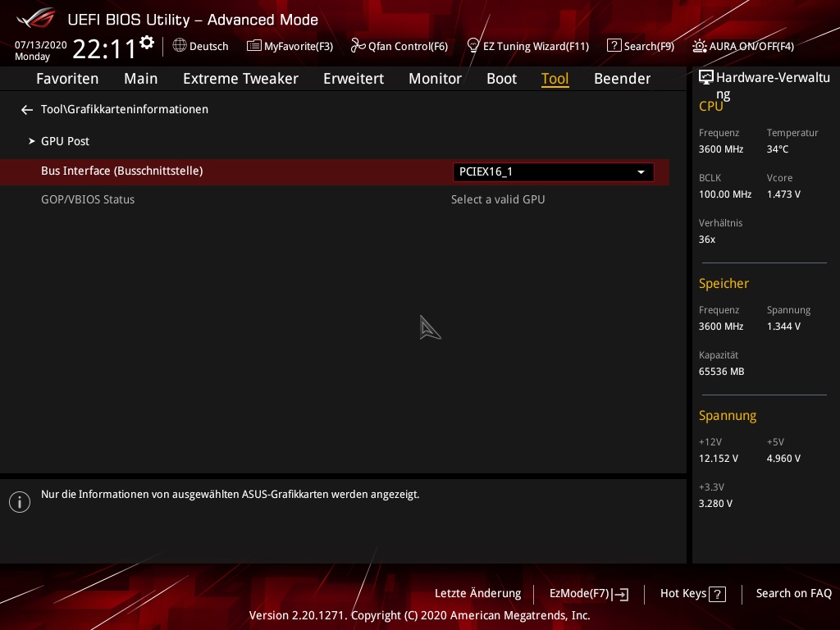This screenshot has width=840, height=630.
Task: Click the Search question mark icon
Action: [x=614, y=46]
